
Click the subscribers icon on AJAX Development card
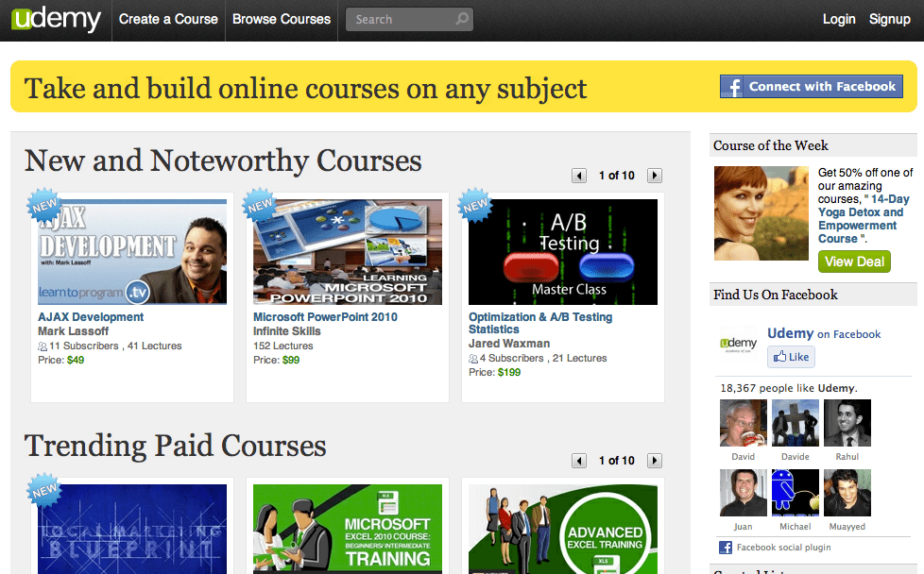click(43, 346)
